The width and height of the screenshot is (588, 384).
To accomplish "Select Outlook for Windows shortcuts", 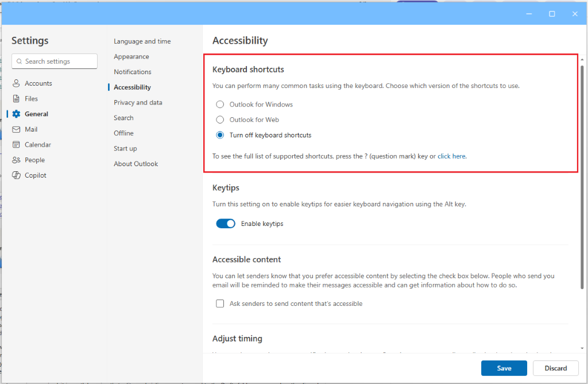I will point(220,105).
